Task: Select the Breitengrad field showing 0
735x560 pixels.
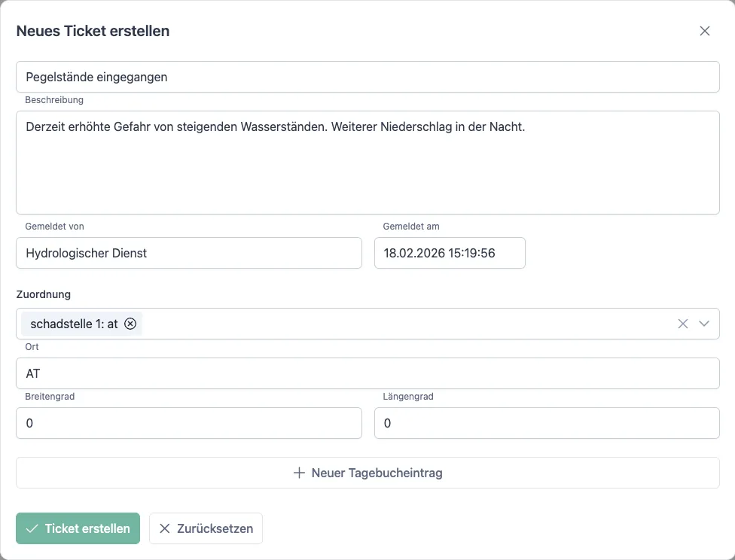Action: (188, 423)
